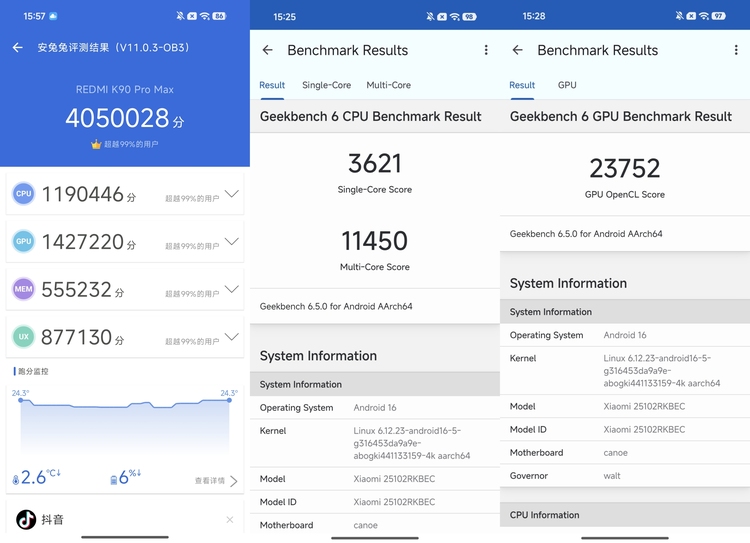The width and height of the screenshot is (750, 543).
Task: Tap the GPU score badge icon
Action: [x=23, y=241]
